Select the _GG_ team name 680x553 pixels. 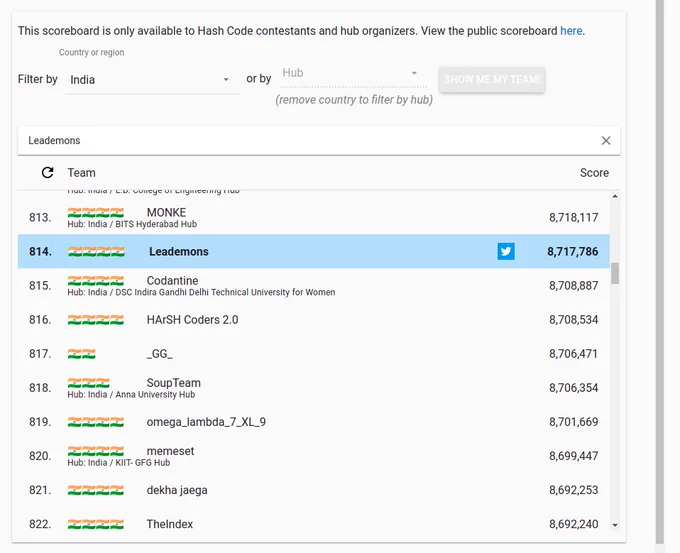[159, 354]
